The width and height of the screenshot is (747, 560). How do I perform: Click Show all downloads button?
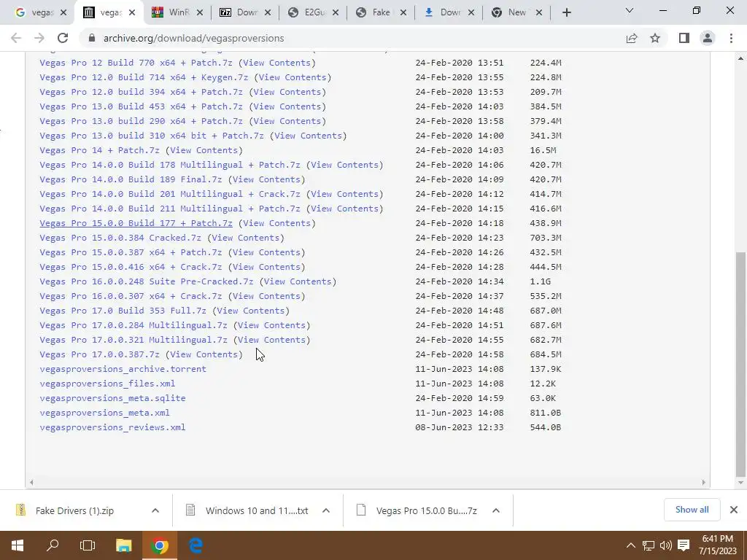(x=692, y=510)
